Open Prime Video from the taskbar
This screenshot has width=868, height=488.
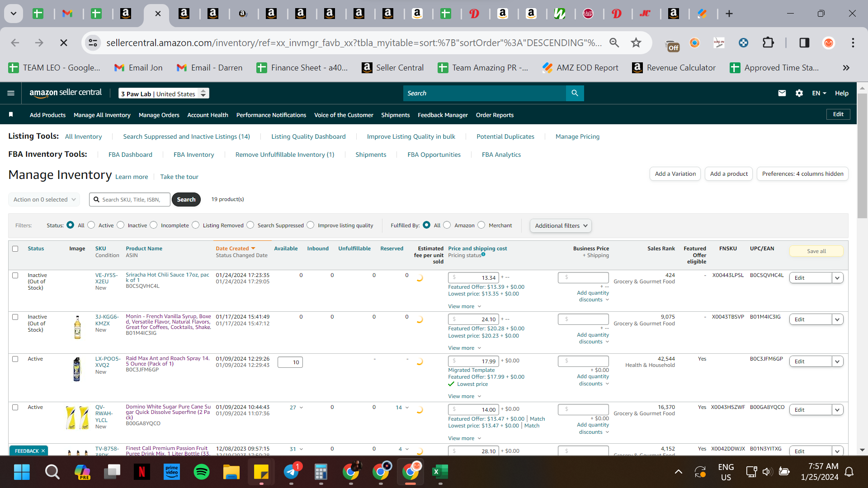pos(172,472)
